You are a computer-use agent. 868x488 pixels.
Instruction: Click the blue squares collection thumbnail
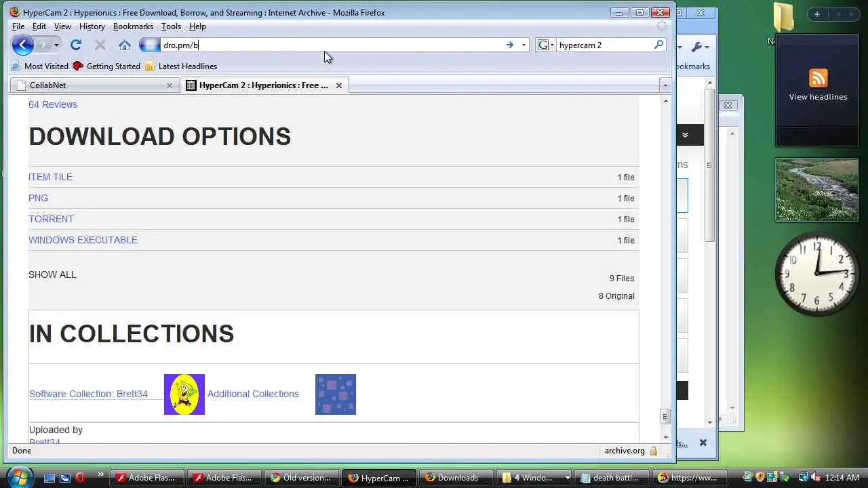coord(336,394)
